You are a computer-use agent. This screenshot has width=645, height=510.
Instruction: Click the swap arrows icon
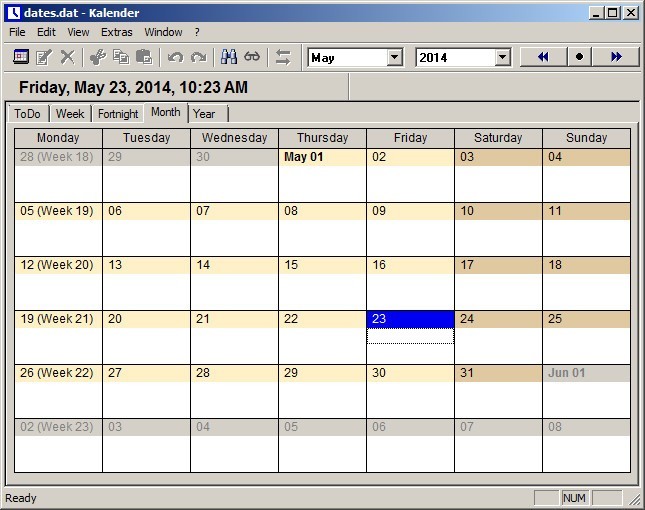coord(283,57)
